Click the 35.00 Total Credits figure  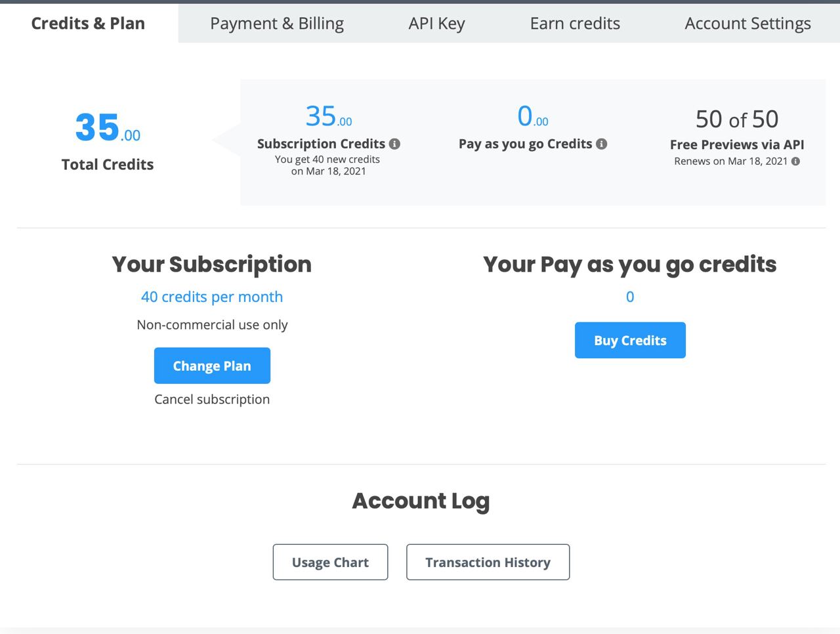[108, 127]
